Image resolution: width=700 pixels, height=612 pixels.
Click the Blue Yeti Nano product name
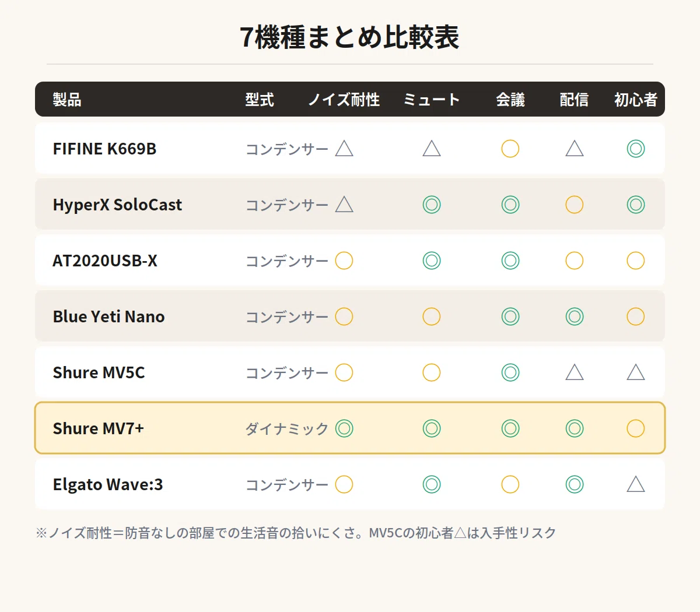click(x=108, y=316)
